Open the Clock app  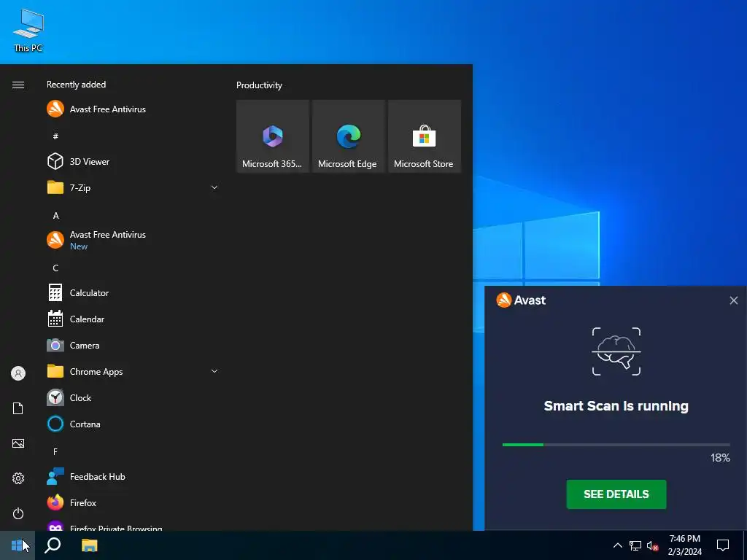[x=132, y=397]
